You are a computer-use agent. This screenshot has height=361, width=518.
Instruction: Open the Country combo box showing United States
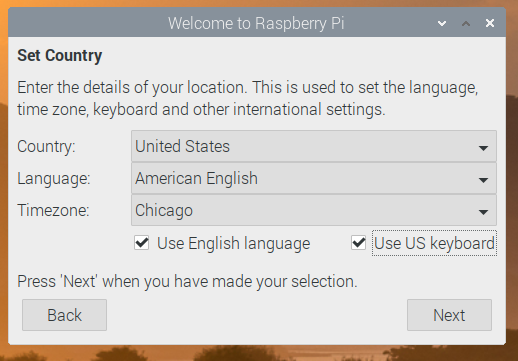[x=314, y=146]
